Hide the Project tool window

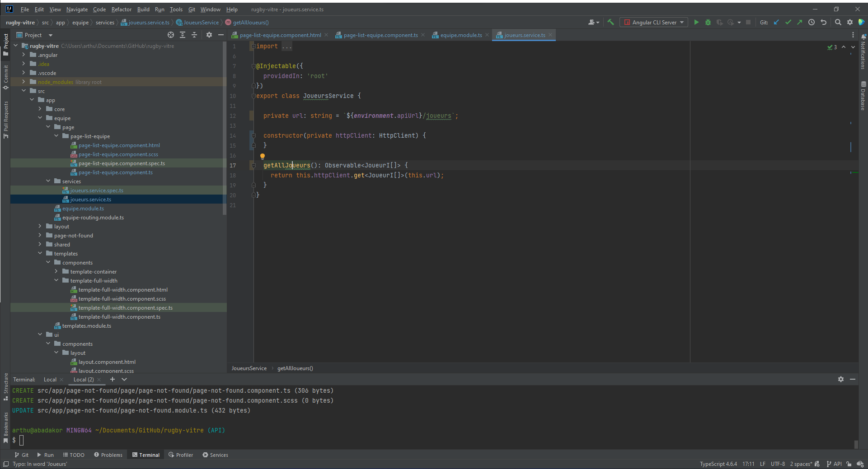(221, 35)
